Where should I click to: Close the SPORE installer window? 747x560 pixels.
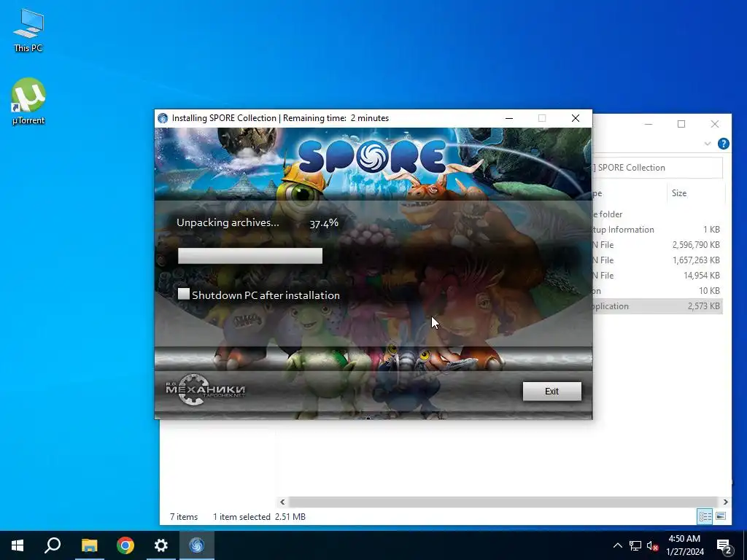575,118
